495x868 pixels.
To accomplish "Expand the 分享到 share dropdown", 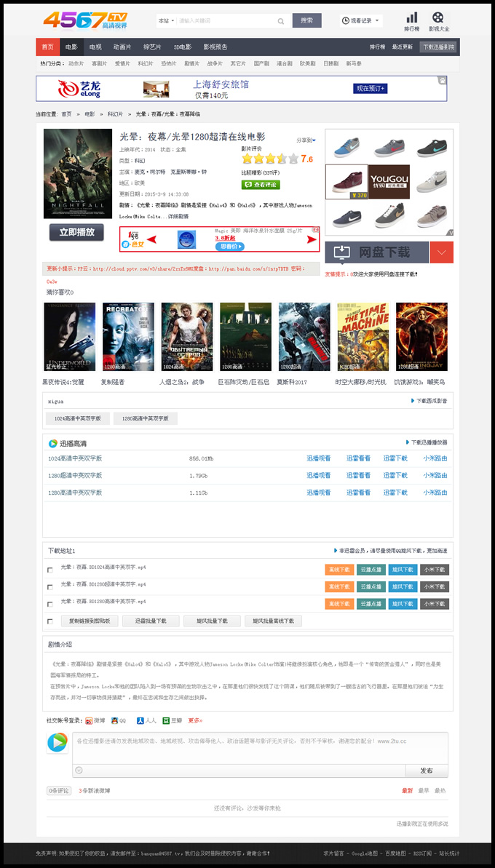I will tap(306, 140).
